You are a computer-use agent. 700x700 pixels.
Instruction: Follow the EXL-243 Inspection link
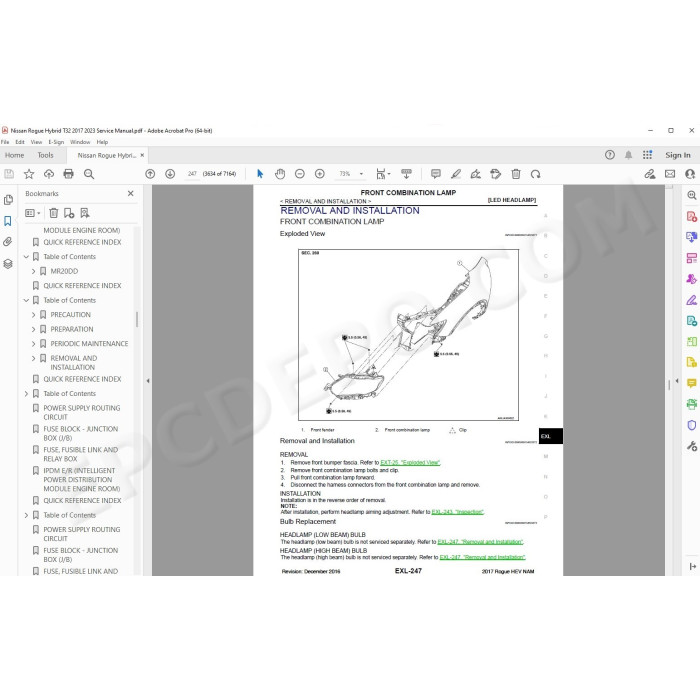click(458, 512)
